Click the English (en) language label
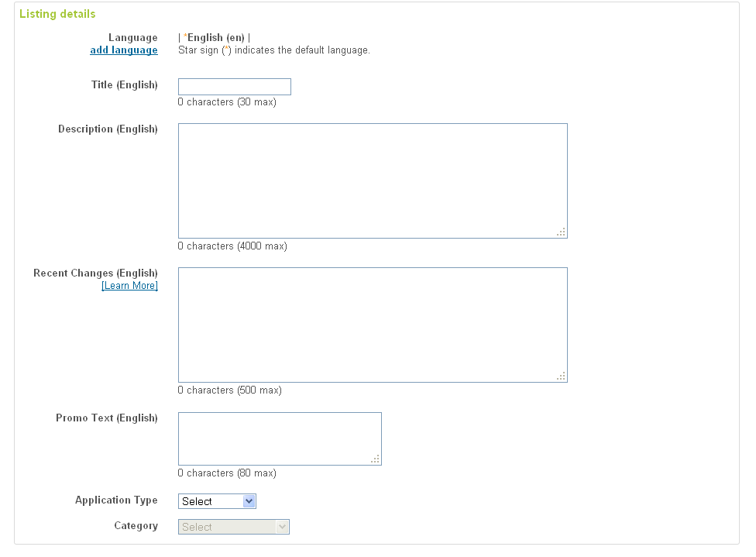This screenshot has height=557, width=756. 215,38
